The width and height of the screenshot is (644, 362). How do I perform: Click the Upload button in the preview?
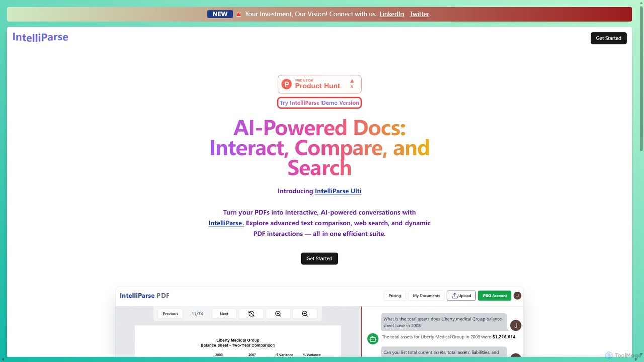point(461,296)
